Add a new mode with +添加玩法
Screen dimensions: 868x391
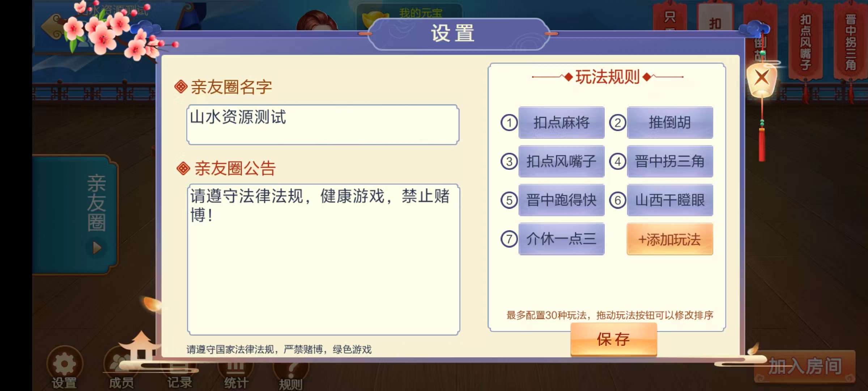coord(670,239)
